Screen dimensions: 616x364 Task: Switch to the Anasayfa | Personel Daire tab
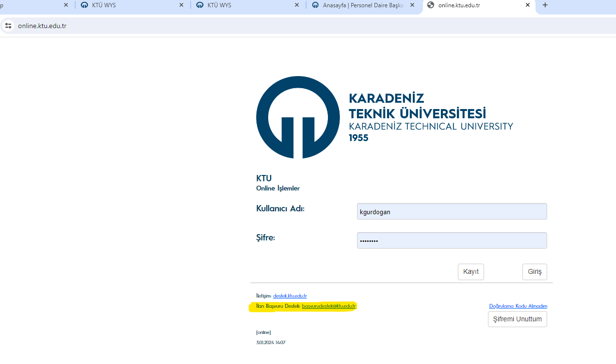pos(364,5)
